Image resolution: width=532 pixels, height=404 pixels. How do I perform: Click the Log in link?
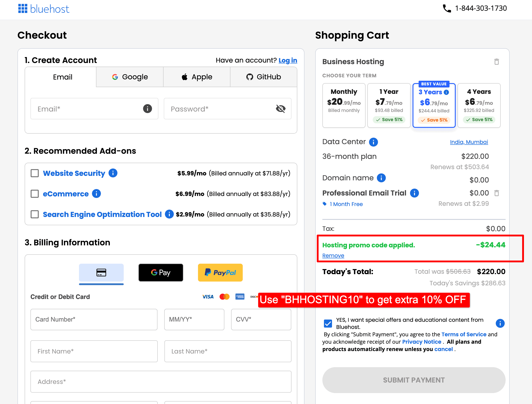[x=288, y=60]
